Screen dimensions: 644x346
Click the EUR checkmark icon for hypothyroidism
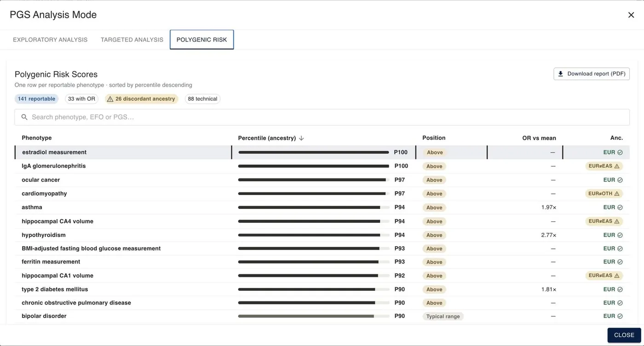[x=620, y=235]
